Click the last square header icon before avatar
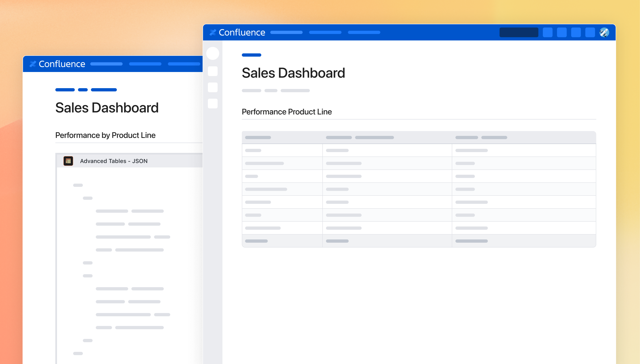This screenshot has height=364, width=640. [590, 32]
